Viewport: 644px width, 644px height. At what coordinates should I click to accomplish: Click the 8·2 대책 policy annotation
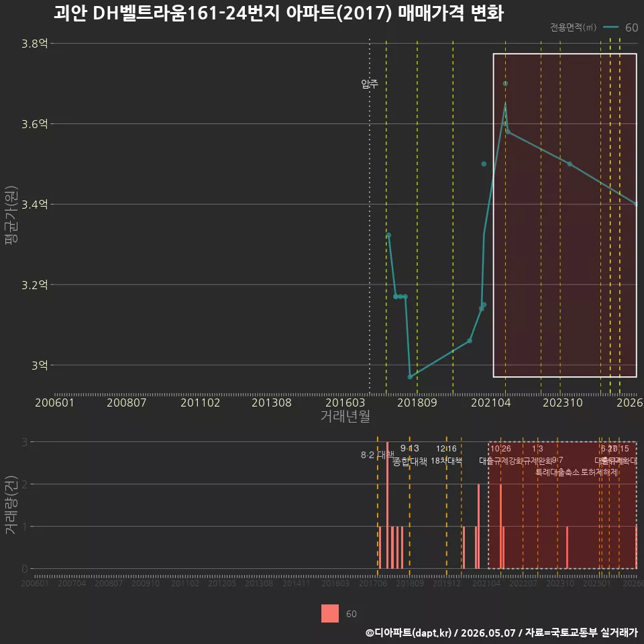click(x=377, y=455)
